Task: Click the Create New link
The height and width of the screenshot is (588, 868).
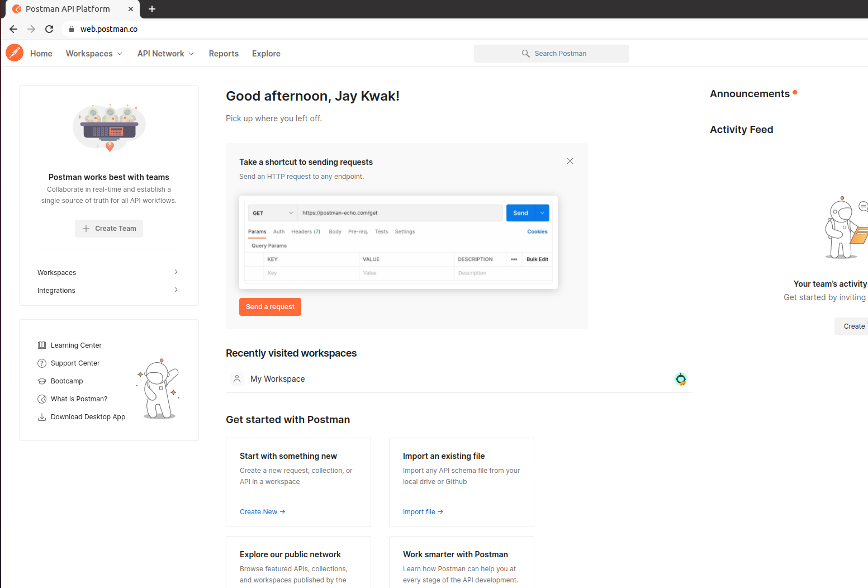Action: click(x=262, y=512)
